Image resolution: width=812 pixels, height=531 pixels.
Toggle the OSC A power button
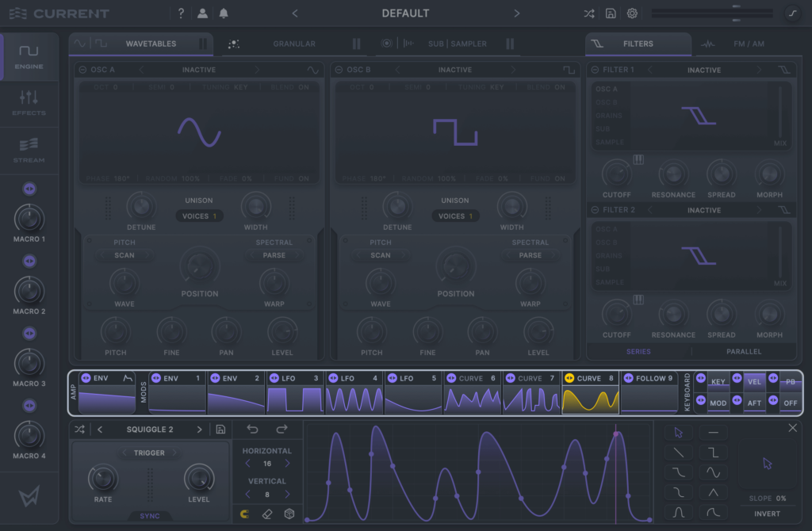click(82, 70)
